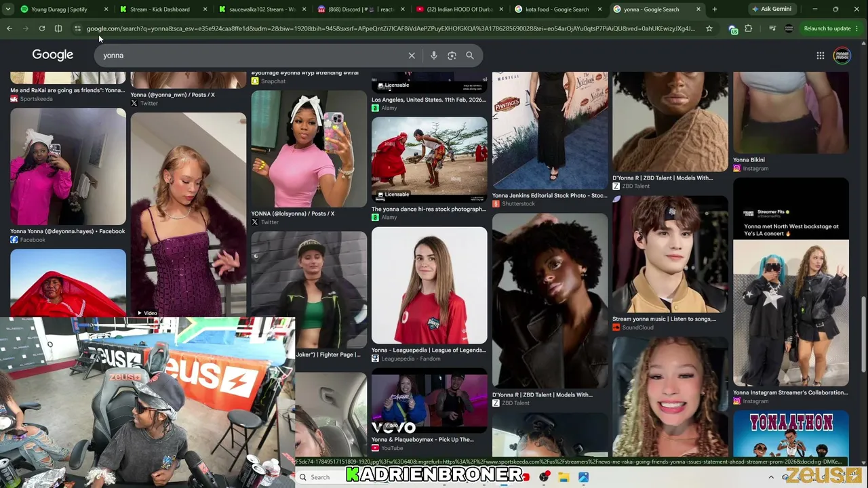The width and height of the screenshot is (868, 488).
Task: Open the curly blonde smiling woman thumbnail
Action: tap(670, 397)
